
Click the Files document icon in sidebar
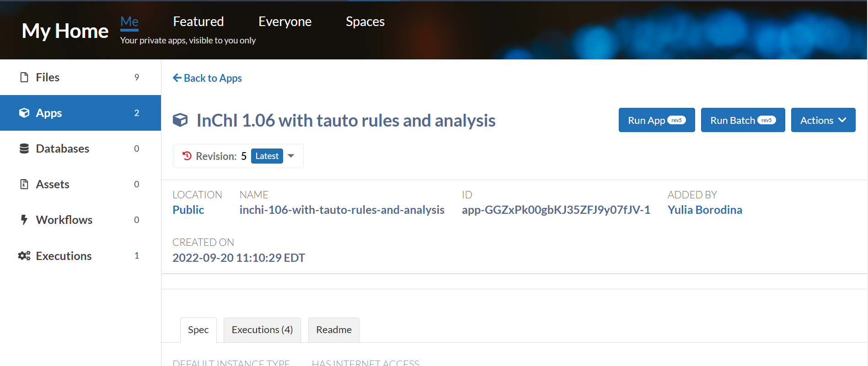24,77
